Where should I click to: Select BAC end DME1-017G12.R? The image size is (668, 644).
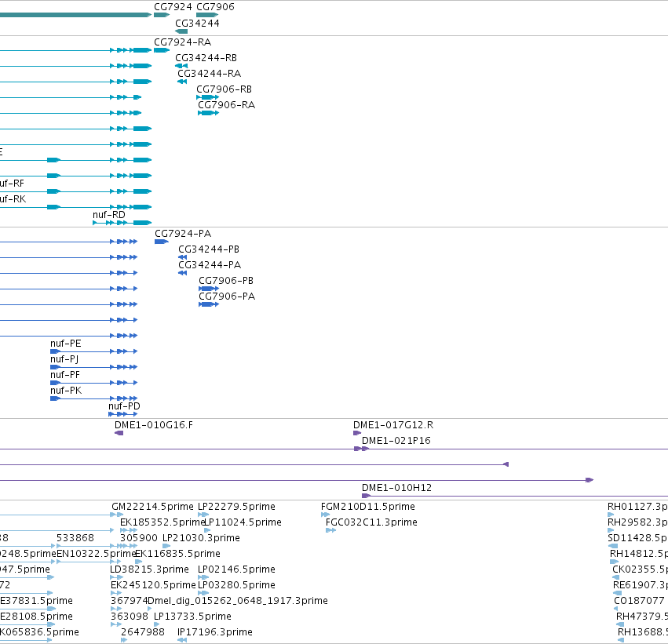coord(393,425)
